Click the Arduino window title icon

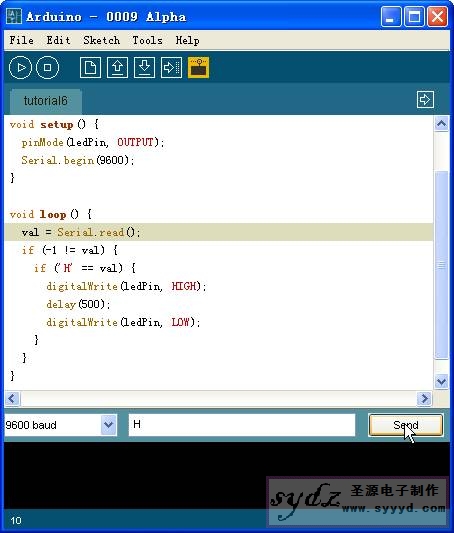click(x=14, y=16)
